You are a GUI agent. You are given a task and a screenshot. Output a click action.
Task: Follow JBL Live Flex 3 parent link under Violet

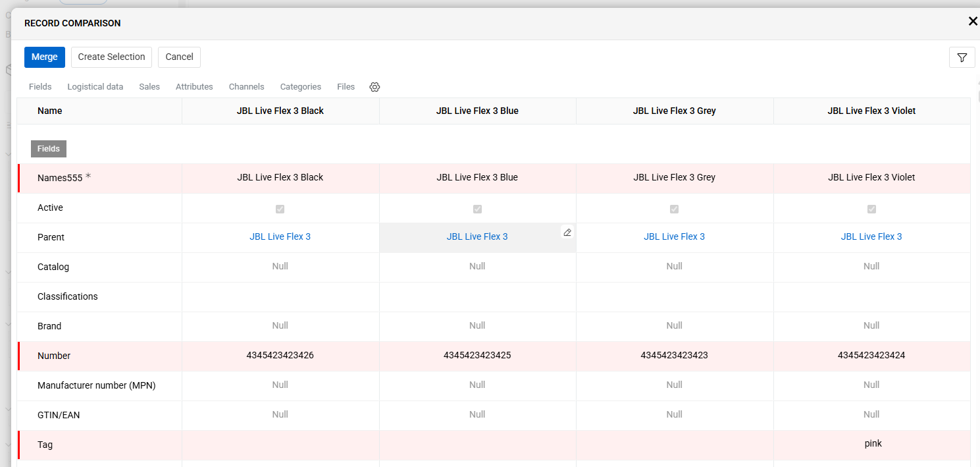[871, 236]
